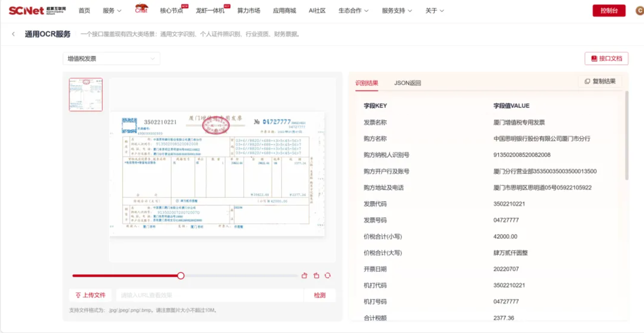Click the 控制台 button
Screen dimensions: 644x333
click(x=609, y=11)
